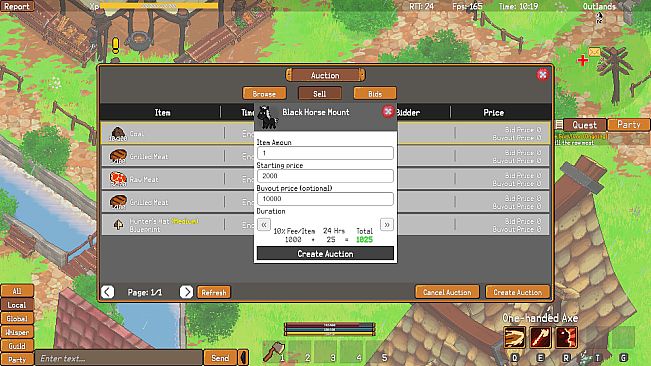Close the Black Horse Mount popup
The height and width of the screenshot is (366, 651).
388,111
